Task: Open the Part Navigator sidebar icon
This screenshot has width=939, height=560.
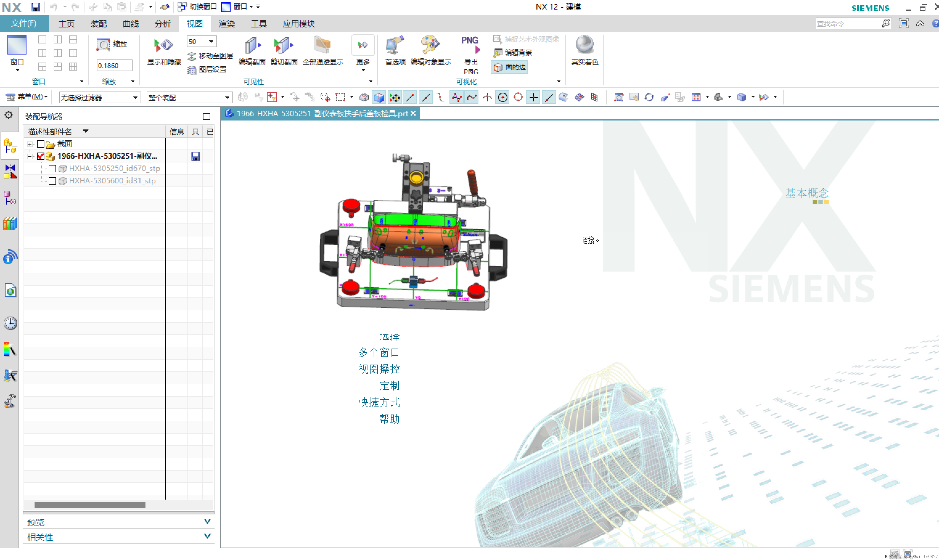Action: click(x=10, y=198)
